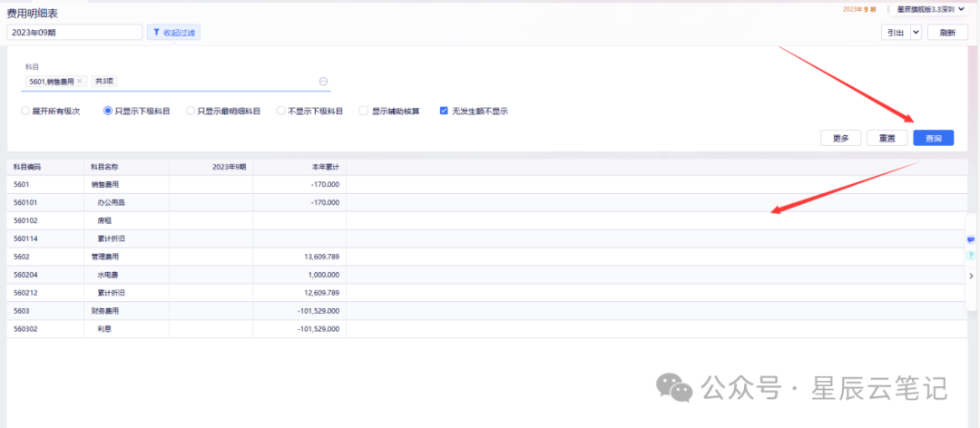The image size is (980, 428).
Task: Remove the 5601,销售费用 tag with its X
Action: [79, 82]
